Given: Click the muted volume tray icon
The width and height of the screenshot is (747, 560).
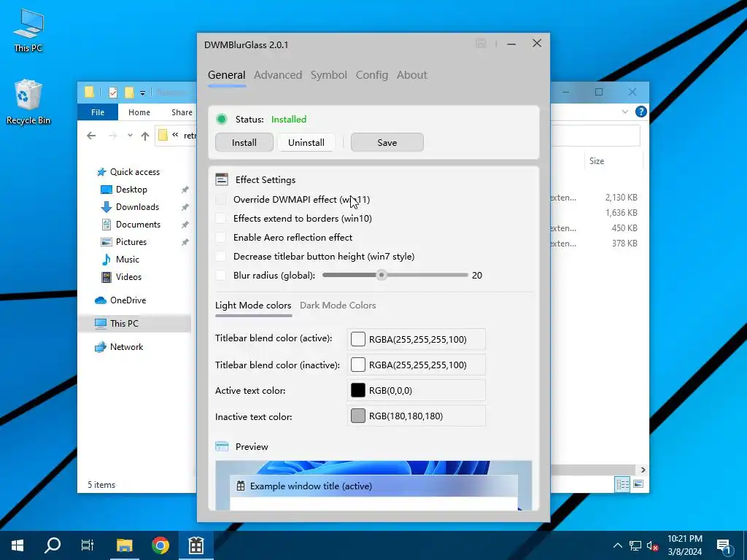Looking at the screenshot, I should [653, 545].
